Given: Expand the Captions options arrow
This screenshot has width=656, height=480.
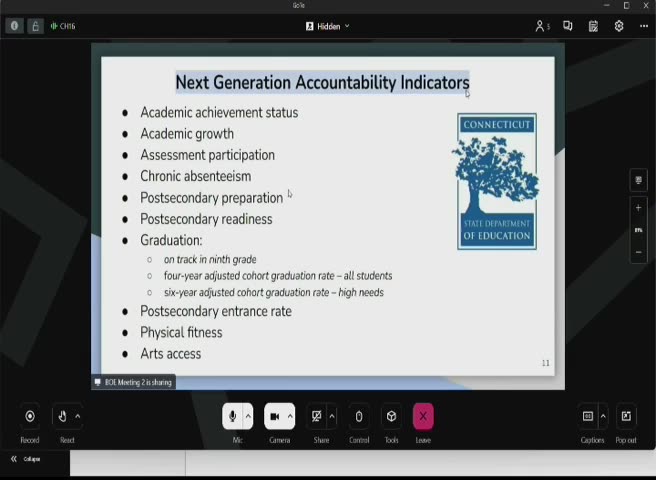Looking at the screenshot, I should 603,416.
